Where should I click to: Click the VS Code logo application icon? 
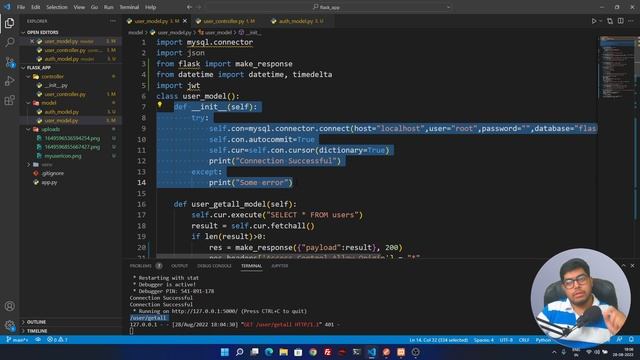[x=7, y=7]
